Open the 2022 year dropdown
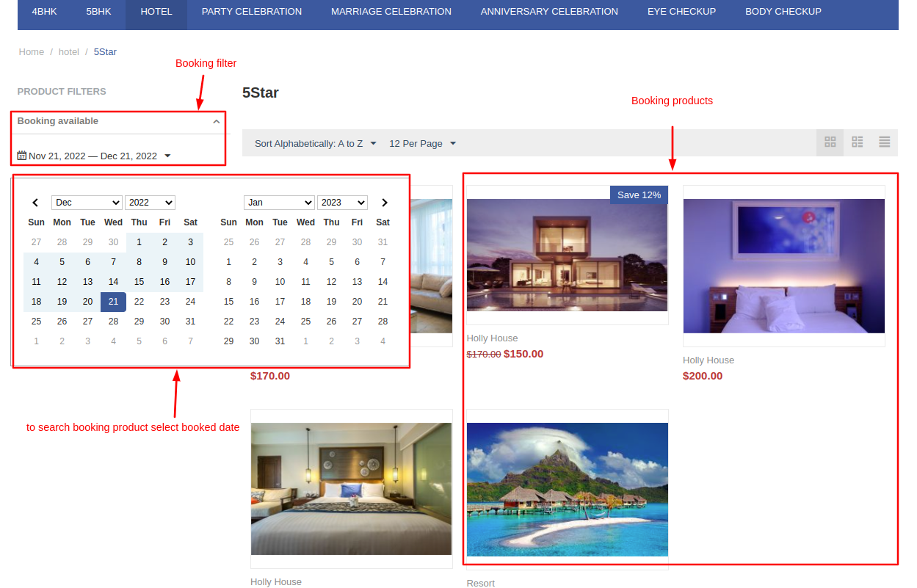This screenshot has width=917, height=588. tap(150, 203)
